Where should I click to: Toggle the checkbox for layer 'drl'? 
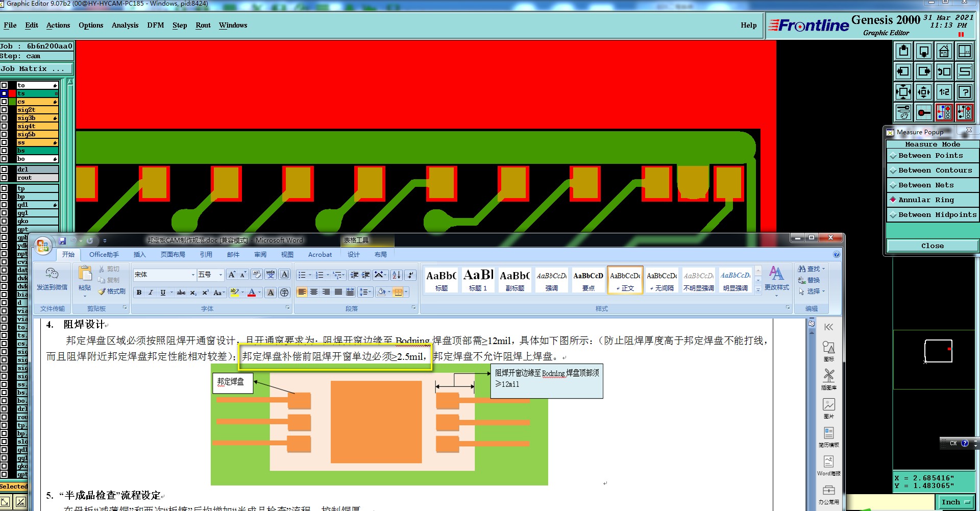(4, 169)
